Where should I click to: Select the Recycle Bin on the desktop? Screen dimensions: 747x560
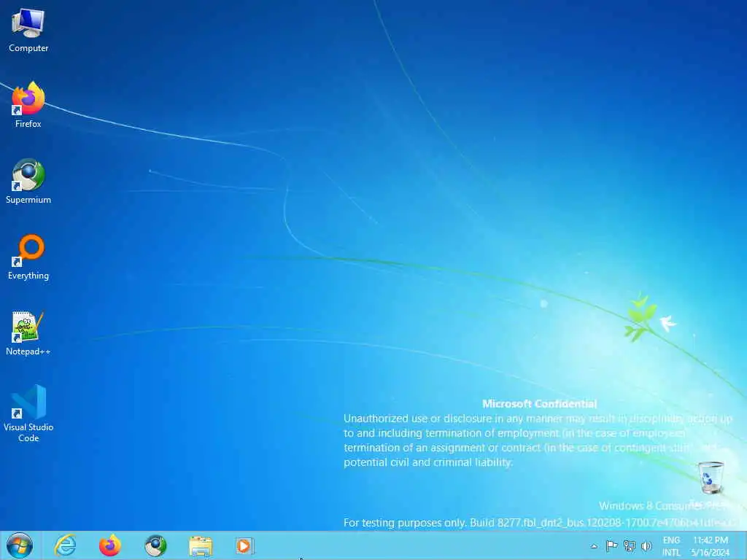click(711, 478)
